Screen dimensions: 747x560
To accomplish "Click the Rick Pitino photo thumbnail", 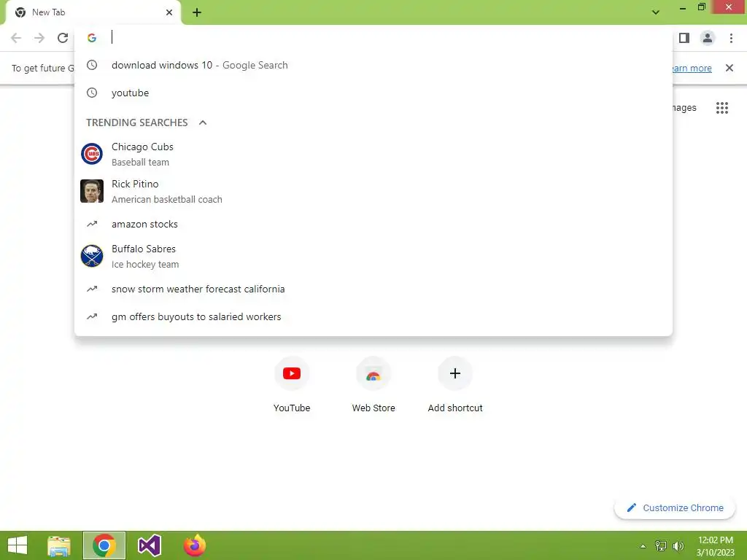I will [x=92, y=192].
